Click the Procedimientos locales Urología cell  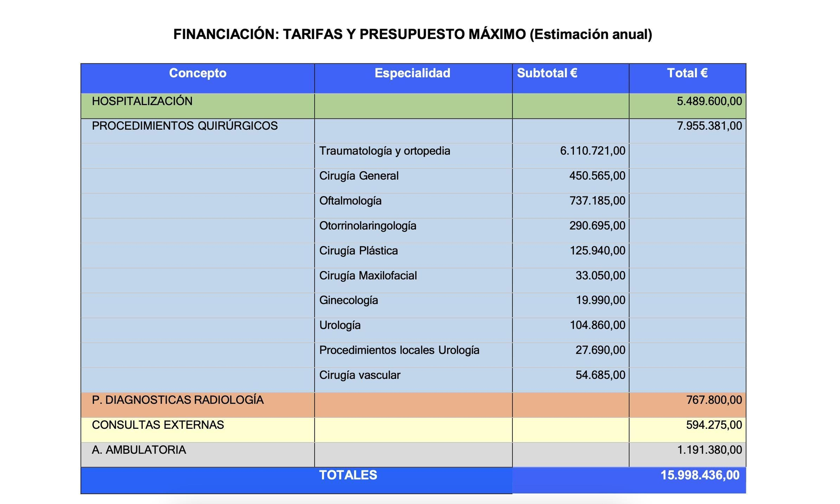click(x=400, y=349)
